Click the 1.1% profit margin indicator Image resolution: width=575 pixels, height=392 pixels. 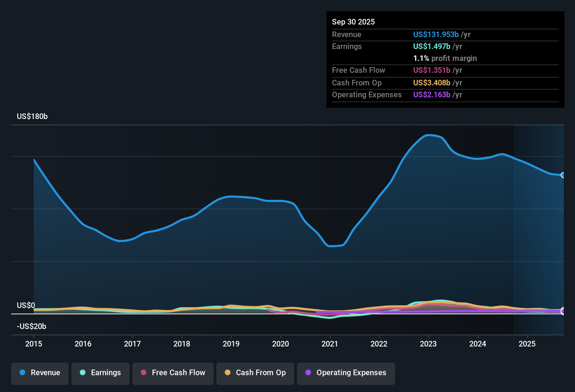(445, 58)
